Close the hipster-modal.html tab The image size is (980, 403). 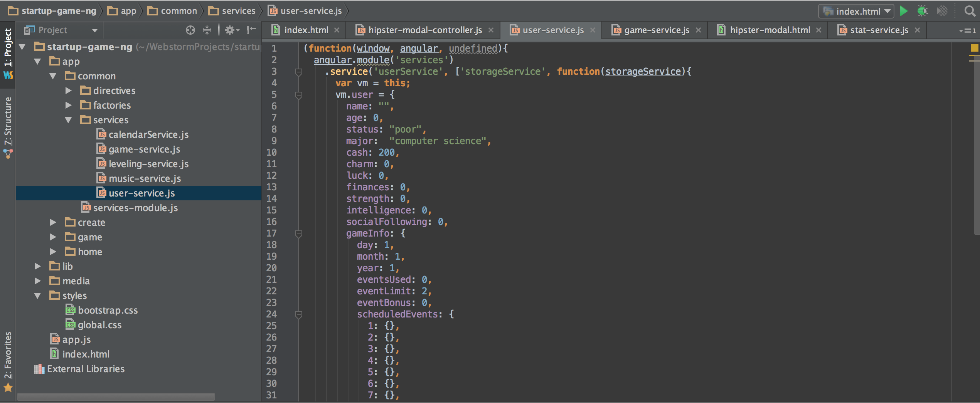pos(818,30)
